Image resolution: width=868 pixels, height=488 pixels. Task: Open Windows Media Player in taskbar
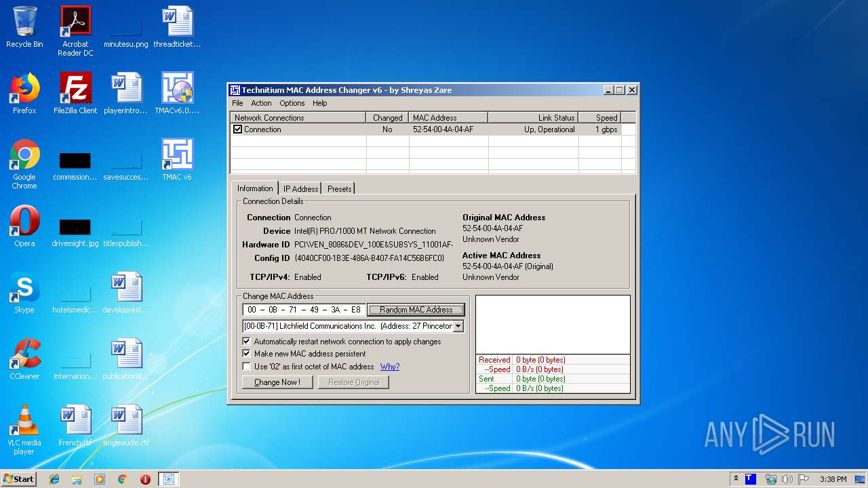pyautogui.click(x=100, y=479)
